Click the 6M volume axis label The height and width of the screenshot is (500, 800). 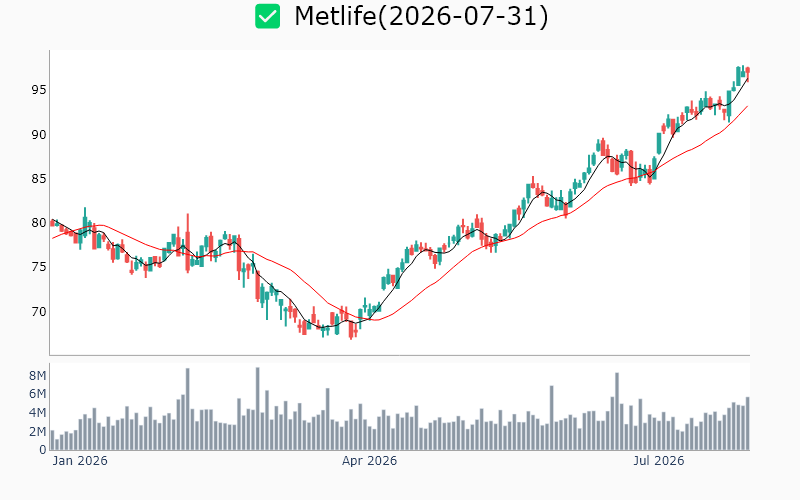pyautogui.click(x=37, y=394)
